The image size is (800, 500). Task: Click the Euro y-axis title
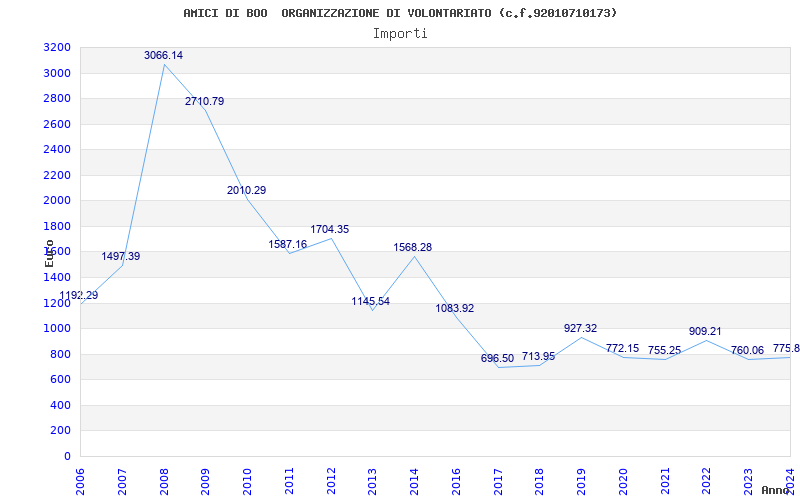point(49,253)
